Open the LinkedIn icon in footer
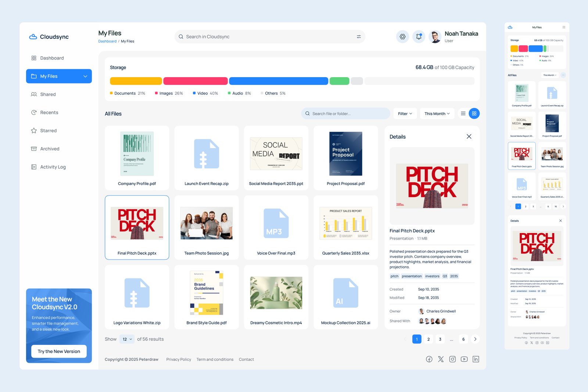 click(x=476, y=359)
